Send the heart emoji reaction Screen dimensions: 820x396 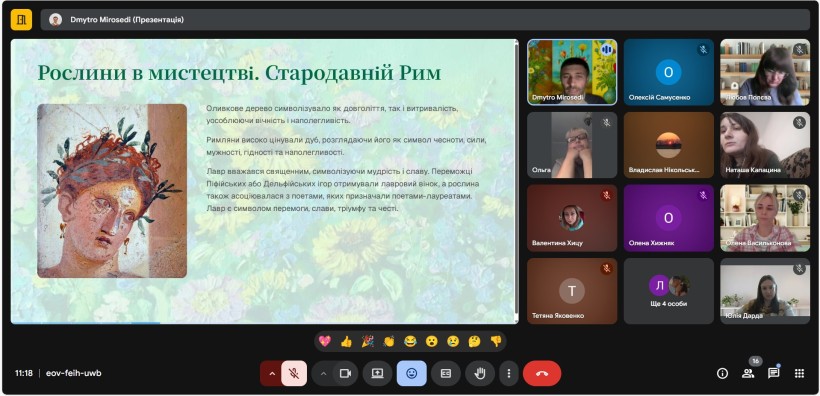[x=325, y=342]
